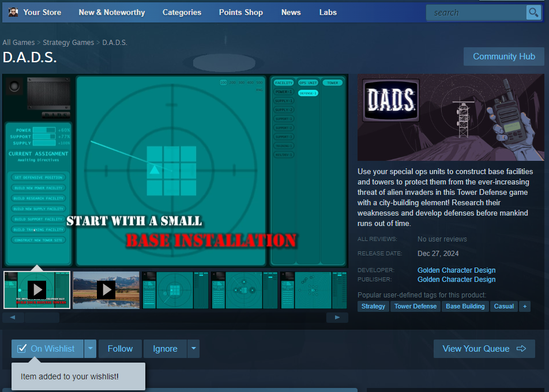Click View Your Queue button
Image resolution: width=549 pixels, height=392 pixels.
coord(484,349)
